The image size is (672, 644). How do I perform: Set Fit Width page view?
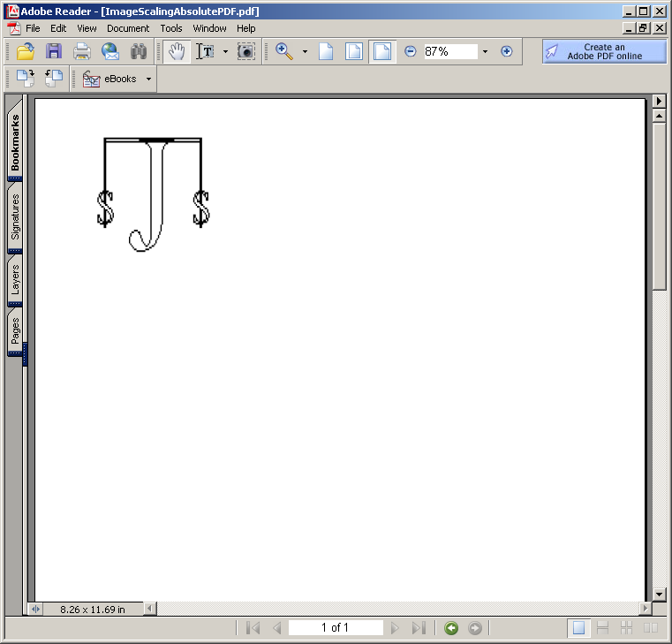382,51
